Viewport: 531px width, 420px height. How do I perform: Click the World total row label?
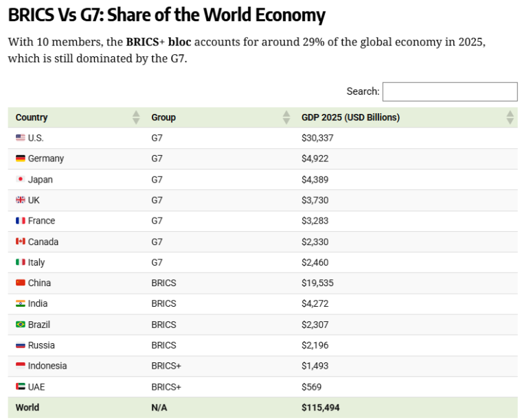(x=27, y=408)
